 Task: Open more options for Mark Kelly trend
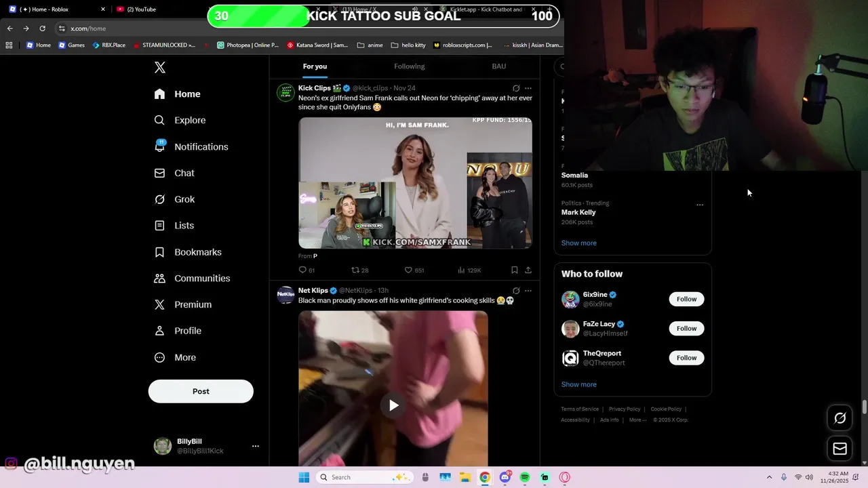pyautogui.click(x=700, y=205)
